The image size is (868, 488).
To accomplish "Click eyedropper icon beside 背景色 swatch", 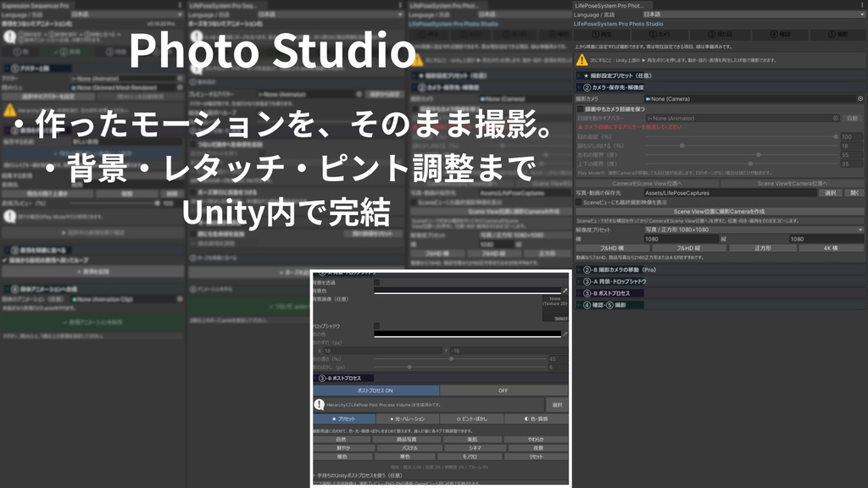I will (565, 291).
